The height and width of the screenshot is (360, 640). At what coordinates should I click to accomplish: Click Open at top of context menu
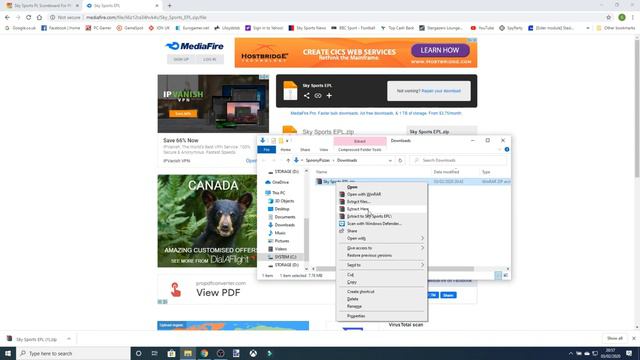tap(352, 187)
